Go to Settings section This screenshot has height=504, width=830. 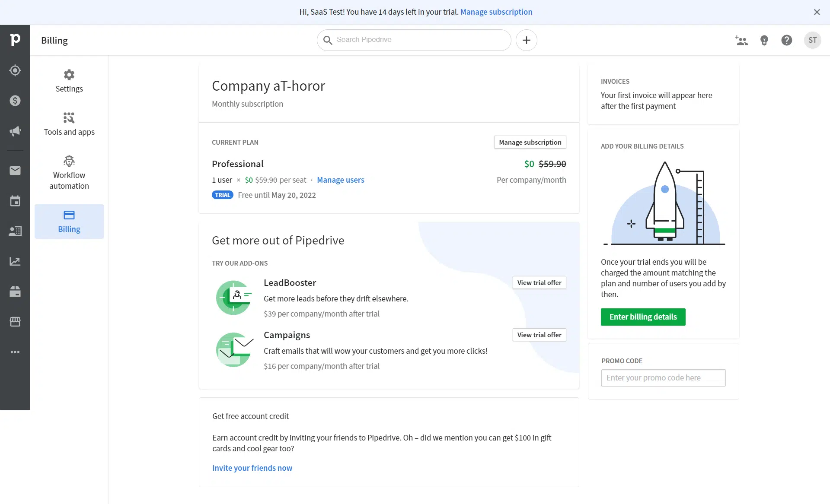coord(69,81)
